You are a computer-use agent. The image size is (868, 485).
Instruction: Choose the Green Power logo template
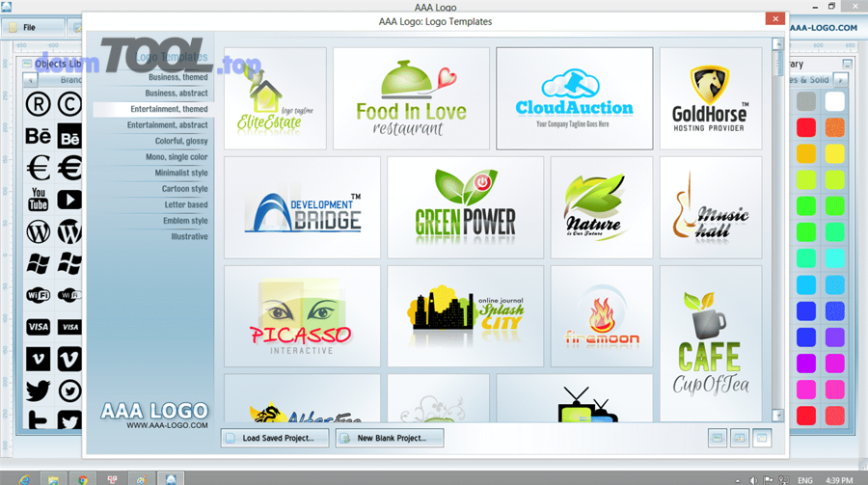tap(465, 207)
